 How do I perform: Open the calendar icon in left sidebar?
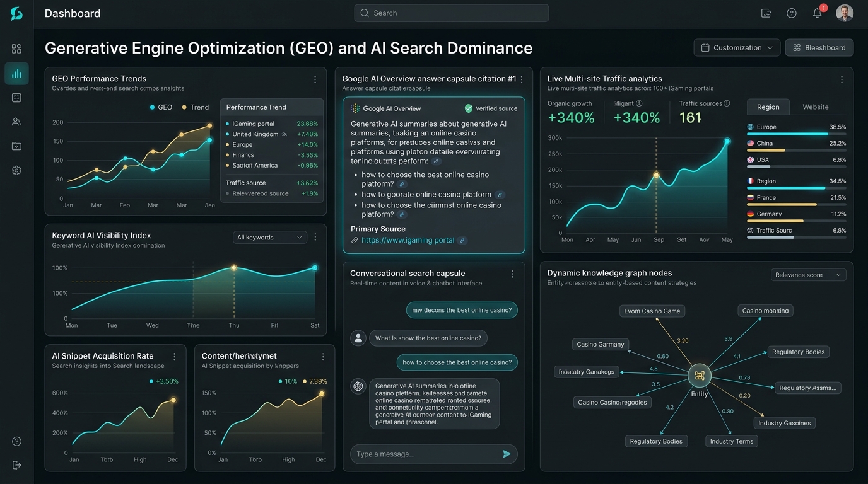(16, 98)
